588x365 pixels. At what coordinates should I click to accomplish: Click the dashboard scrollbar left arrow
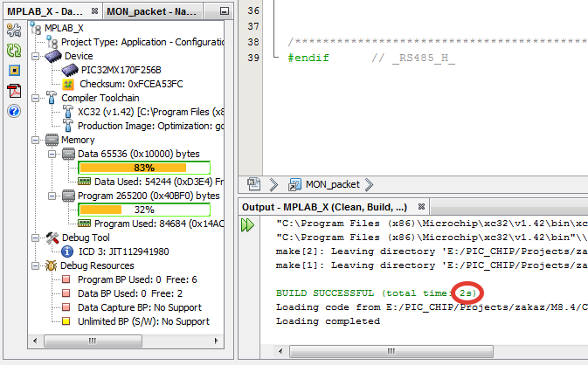(35, 341)
